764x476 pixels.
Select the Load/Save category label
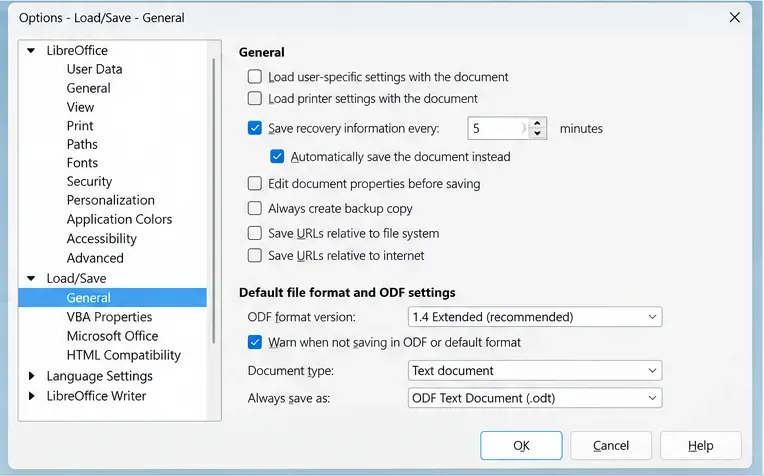tap(76, 279)
